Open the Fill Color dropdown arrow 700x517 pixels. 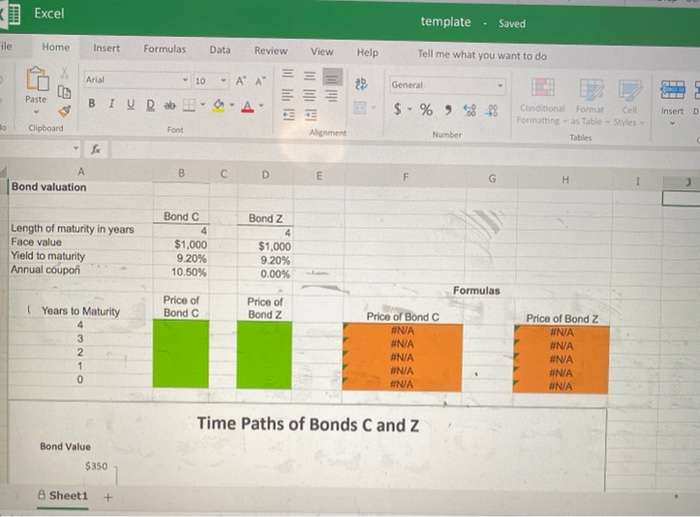[x=232, y=105]
